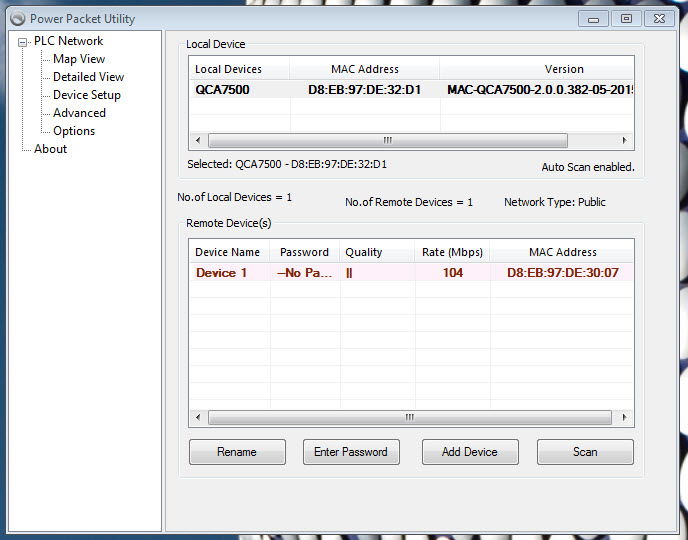The image size is (688, 540).
Task: Minimize the Power Packet Utility window
Action: pyautogui.click(x=593, y=19)
